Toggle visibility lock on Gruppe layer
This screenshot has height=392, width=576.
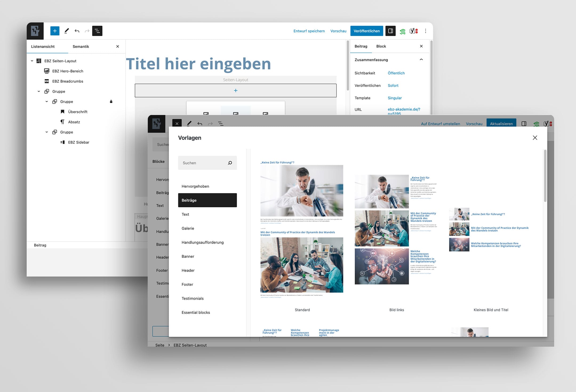(x=111, y=101)
